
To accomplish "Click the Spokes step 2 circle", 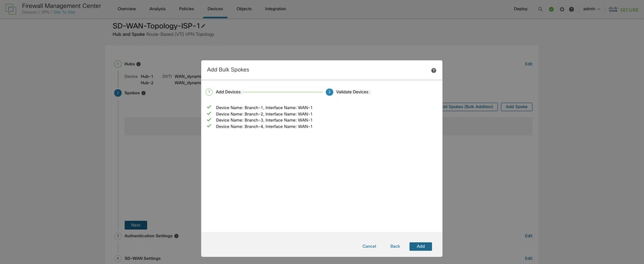I will point(118,93).
